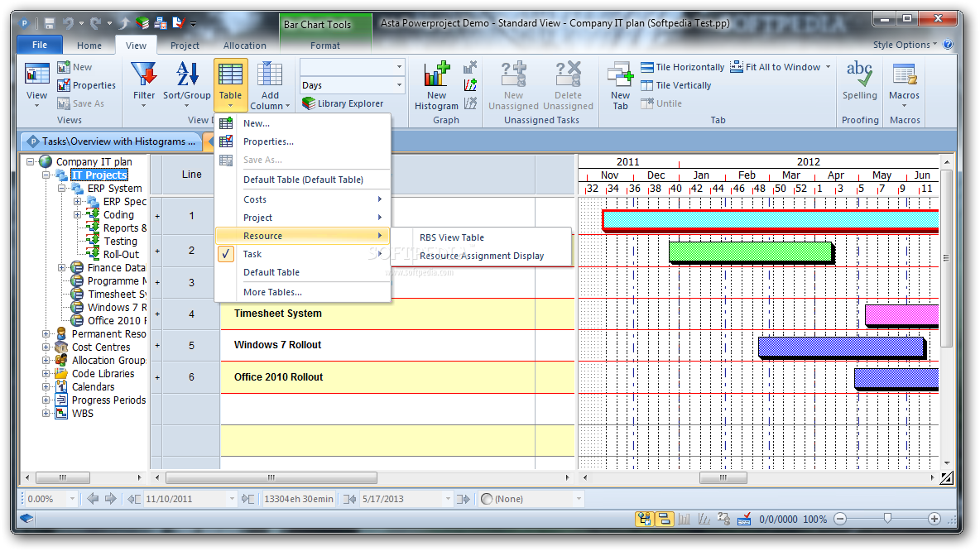The width and height of the screenshot is (980, 551).
Task: Open Sort/Group tool
Action: point(186,84)
